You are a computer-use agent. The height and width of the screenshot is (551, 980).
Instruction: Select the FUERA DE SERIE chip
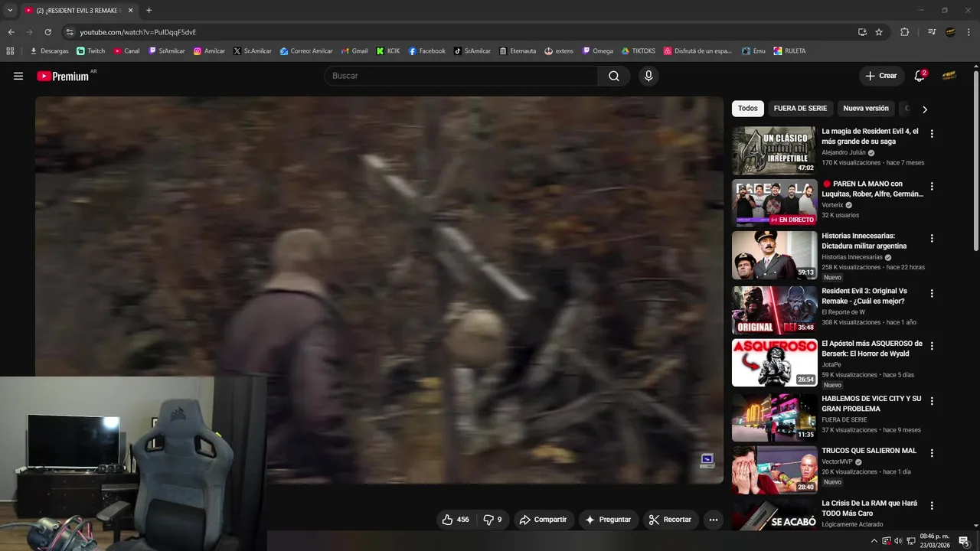click(x=800, y=109)
